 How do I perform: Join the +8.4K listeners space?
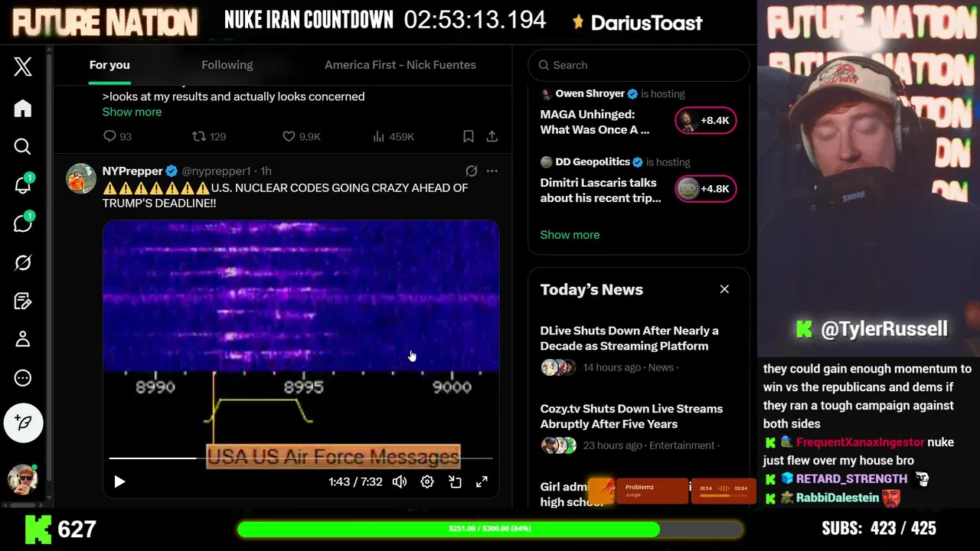pos(706,120)
